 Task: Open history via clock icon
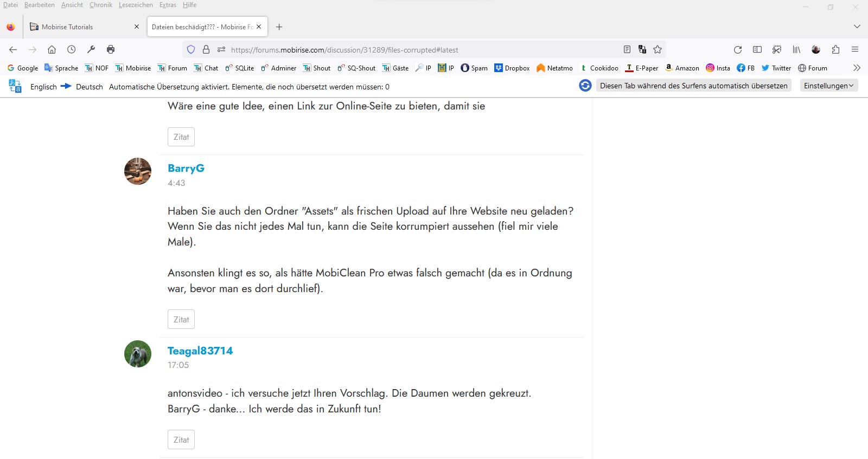click(72, 50)
